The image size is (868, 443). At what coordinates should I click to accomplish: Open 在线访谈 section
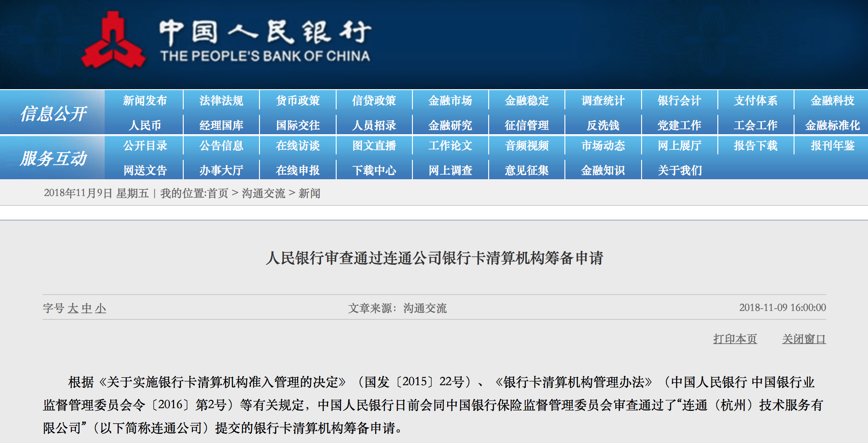click(x=298, y=146)
